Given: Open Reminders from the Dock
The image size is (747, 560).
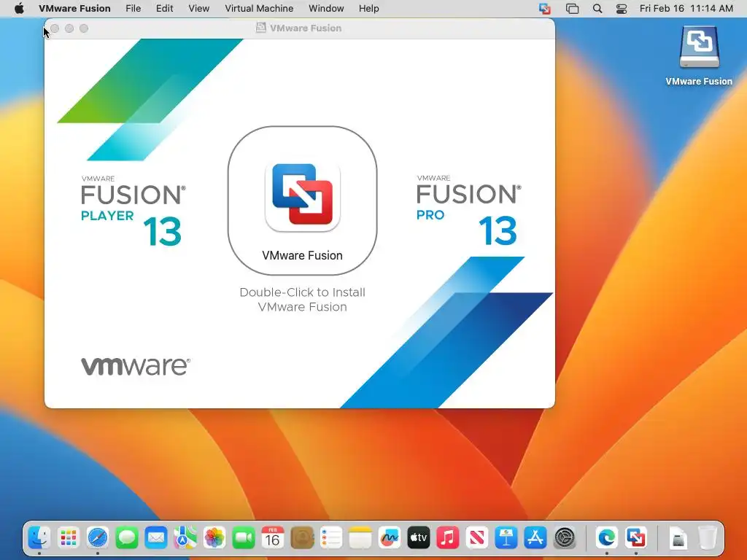Looking at the screenshot, I should coord(331,538).
